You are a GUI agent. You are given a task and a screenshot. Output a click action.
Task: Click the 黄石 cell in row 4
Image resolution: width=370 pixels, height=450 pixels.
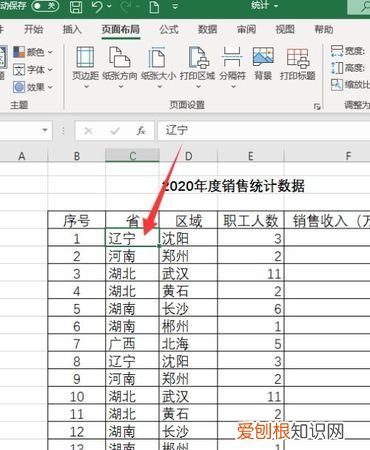pyautogui.click(x=189, y=291)
